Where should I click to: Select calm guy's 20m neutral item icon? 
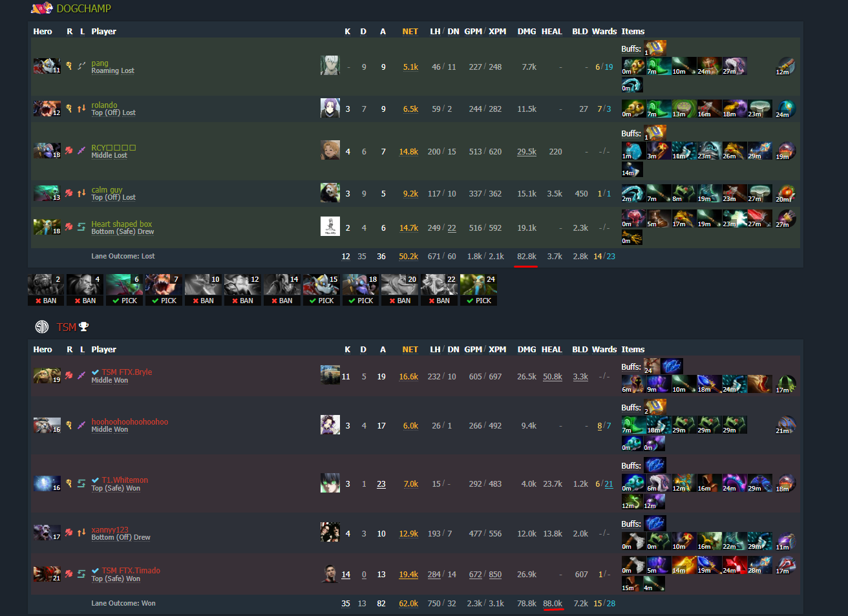tap(785, 193)
